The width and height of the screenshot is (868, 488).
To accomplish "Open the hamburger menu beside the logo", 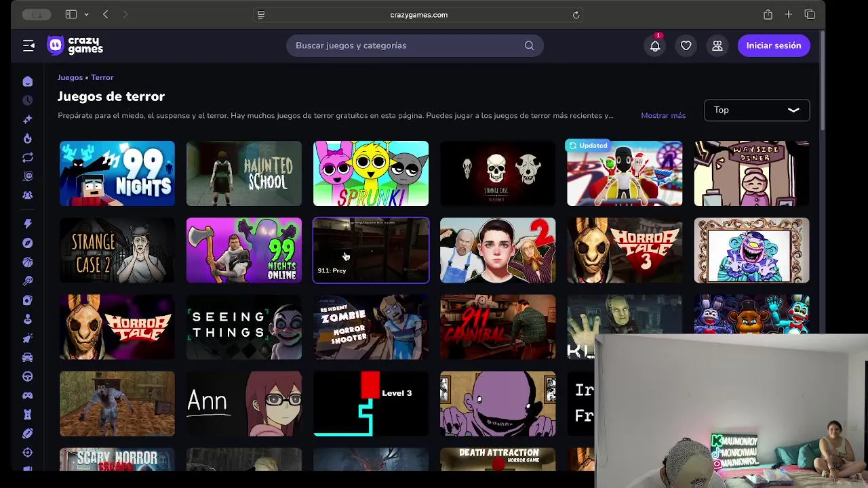I will 28,45.
